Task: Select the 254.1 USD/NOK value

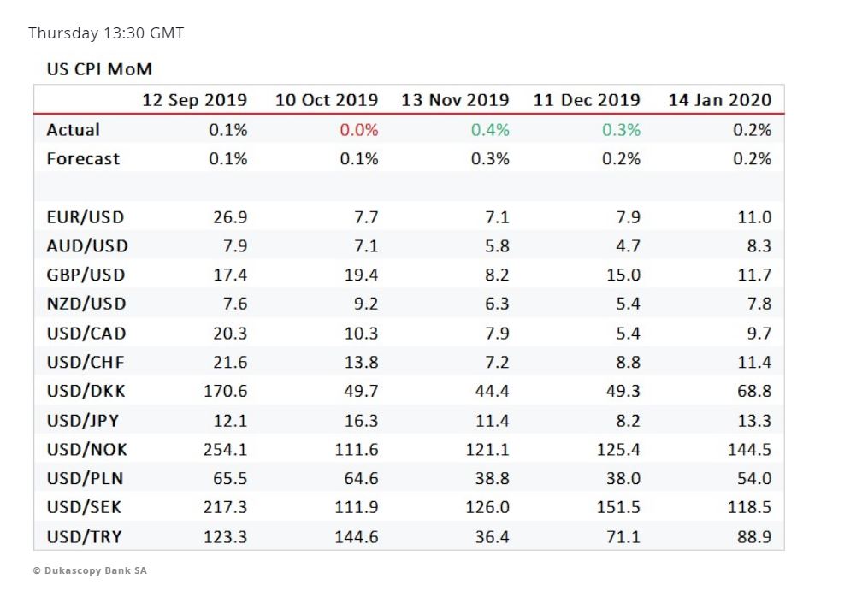Action: pyautogui.click(x=225, y=450)
